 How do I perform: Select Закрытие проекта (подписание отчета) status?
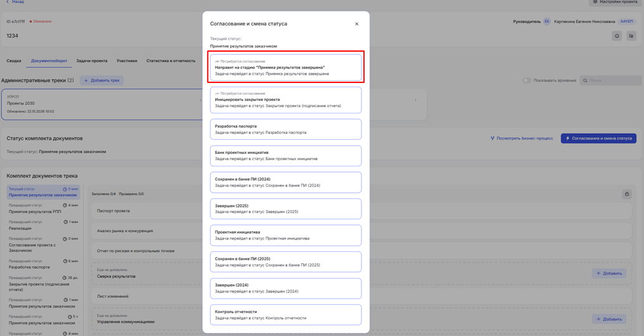(43, 284)
